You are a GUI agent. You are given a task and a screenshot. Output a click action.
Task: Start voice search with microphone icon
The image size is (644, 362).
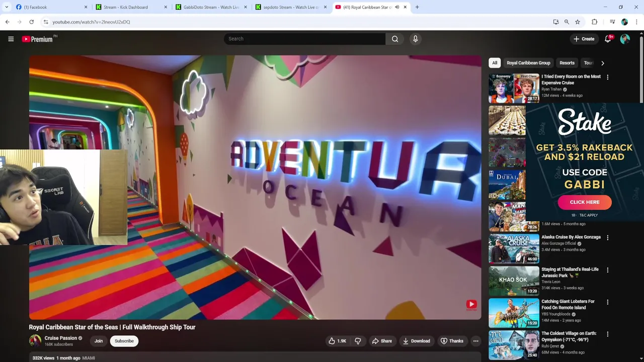[x=415, y=39]
